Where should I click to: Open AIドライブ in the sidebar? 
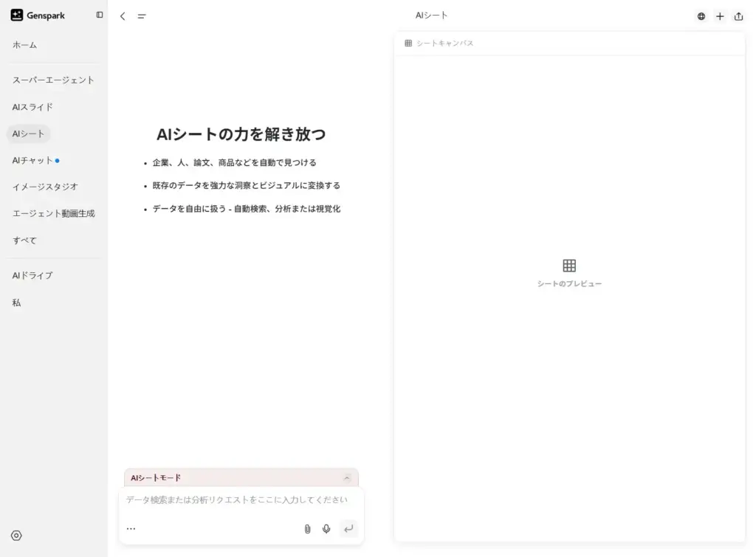(x=32, y=276)
